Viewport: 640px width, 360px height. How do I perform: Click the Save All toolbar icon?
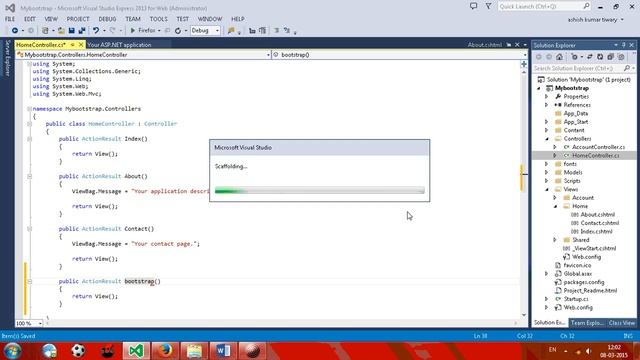(82, 31)
